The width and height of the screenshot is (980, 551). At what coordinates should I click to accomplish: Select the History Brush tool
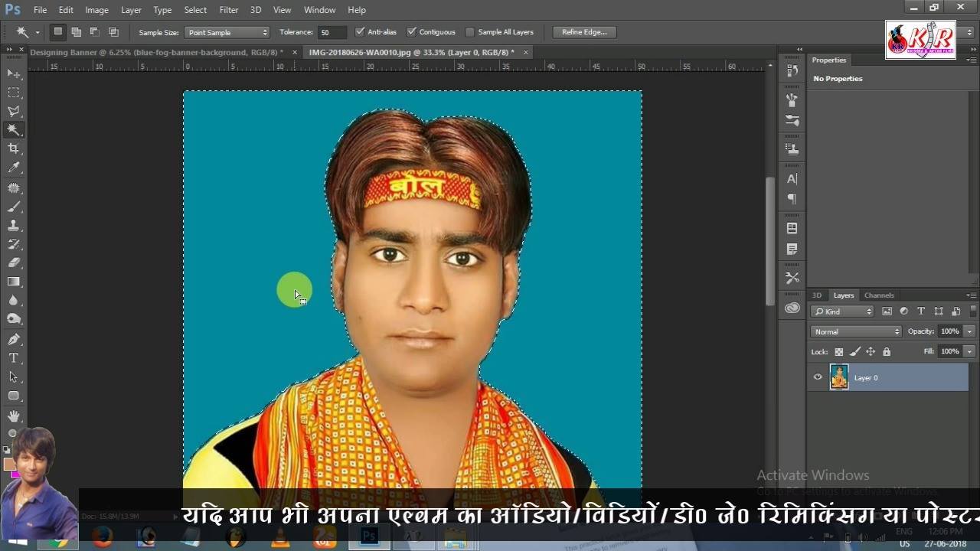tap(14, 244)
